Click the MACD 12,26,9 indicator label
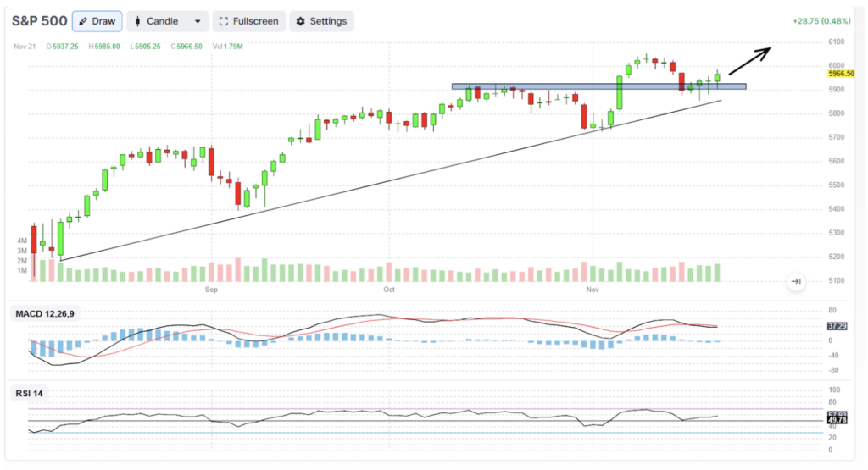The image size is (868, 470). pyautogui.click(x=45, y=314)
